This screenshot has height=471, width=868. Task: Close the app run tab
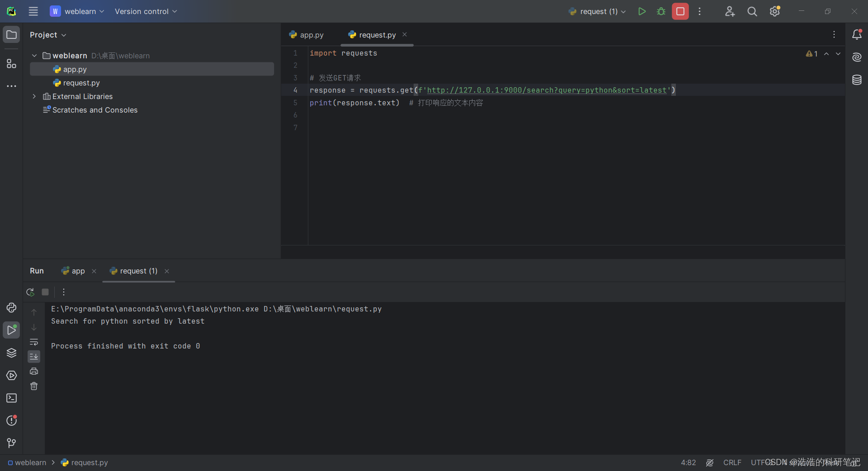pyautogui.click(x=94, y=271)
